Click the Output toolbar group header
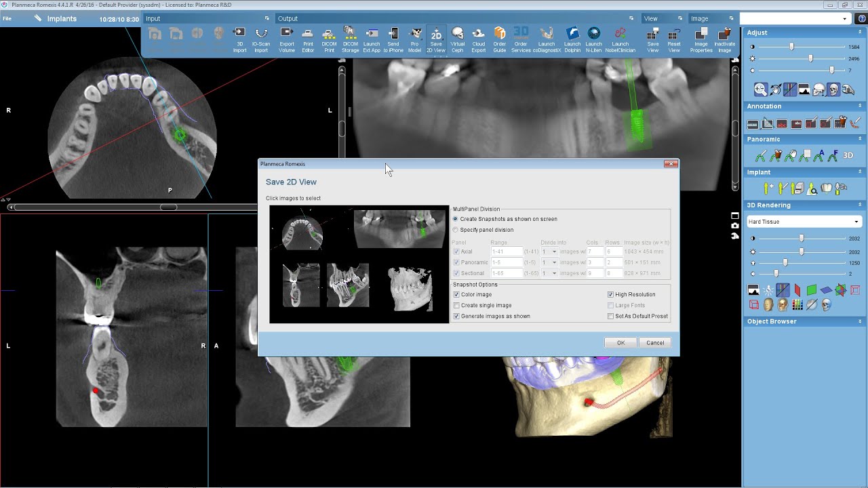The image size is (868, 488). click(456, 19)
